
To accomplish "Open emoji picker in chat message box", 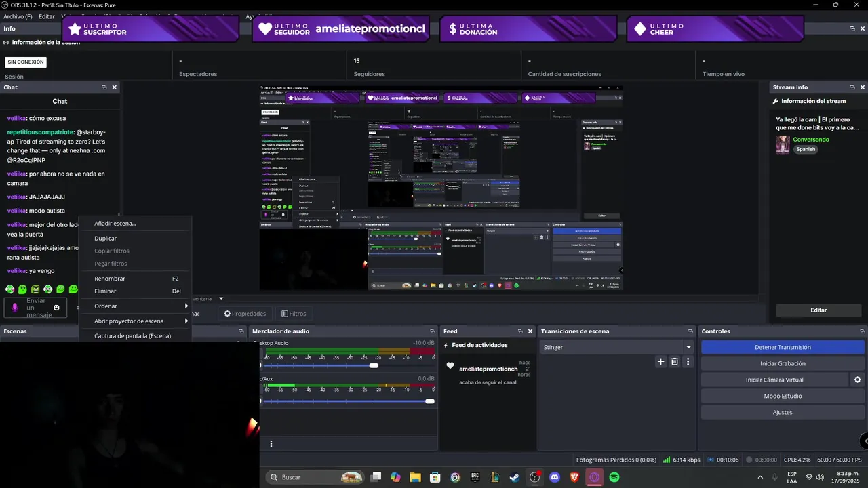I will (56, 308).
